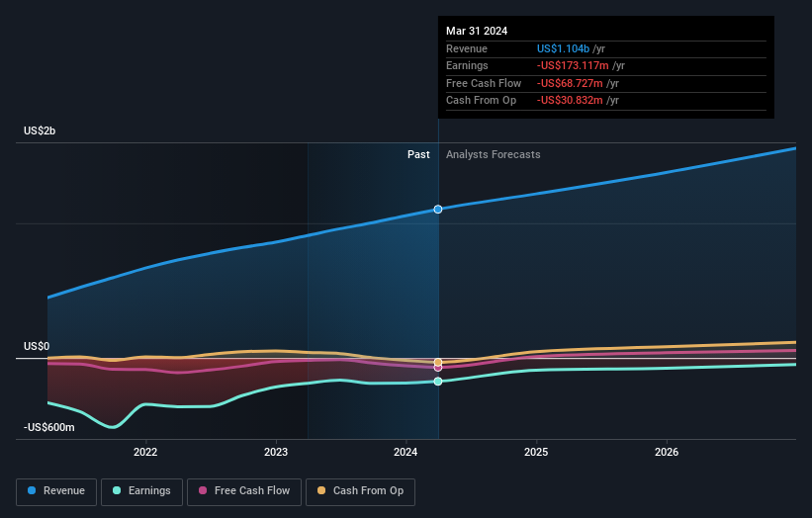Click the 2023 x-axis label

coord(276,452)
